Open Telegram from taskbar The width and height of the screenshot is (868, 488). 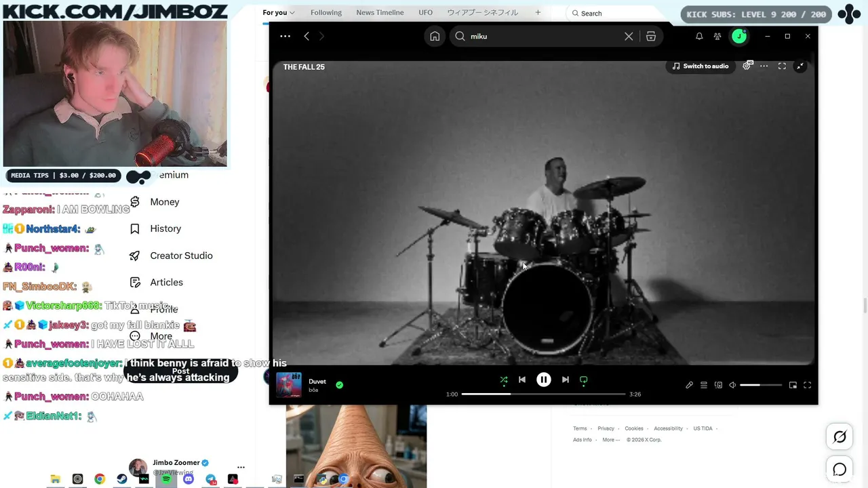(211, 479)
